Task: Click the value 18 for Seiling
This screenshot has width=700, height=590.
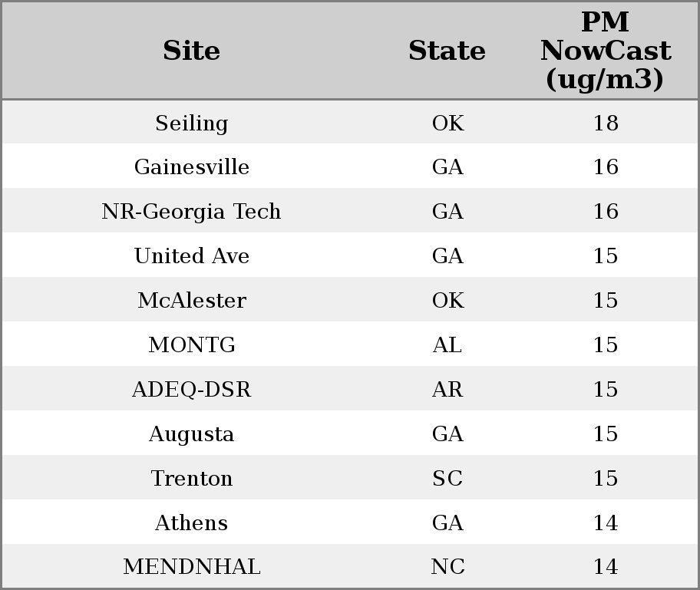Action: (606, 124)
